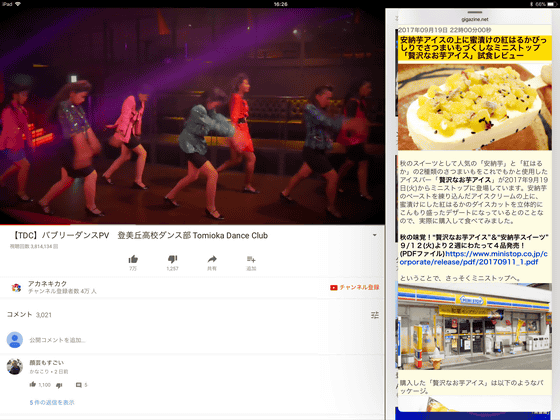Tap the Ministop storefront photo
This screenshot has width=560, height=420.
(x=475, y=326)
